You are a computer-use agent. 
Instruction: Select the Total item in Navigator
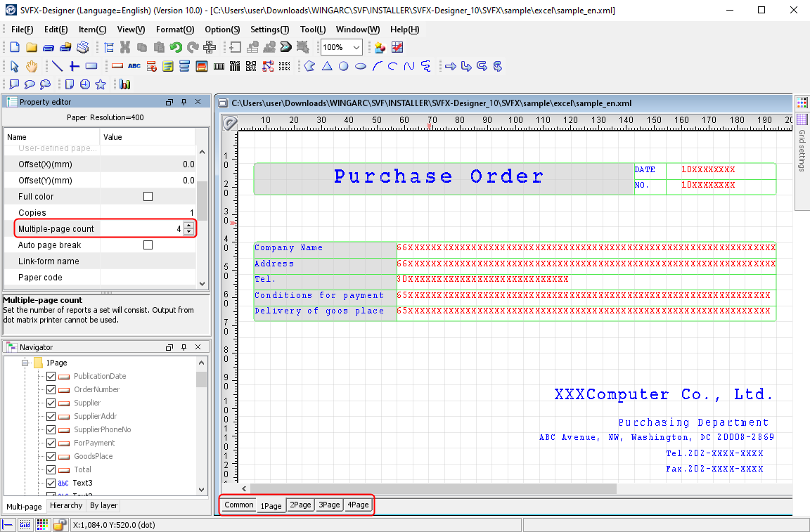point(83,469)
